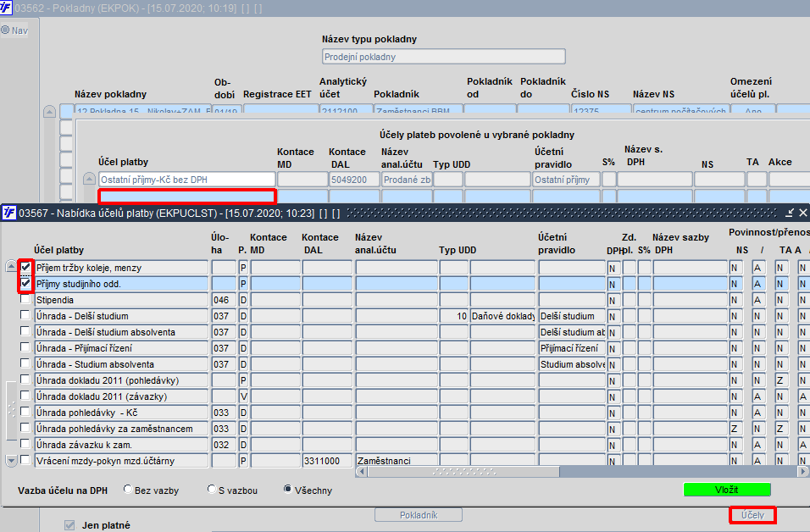Click the left arrow of the horizontal scrollbar

(362, 472)
